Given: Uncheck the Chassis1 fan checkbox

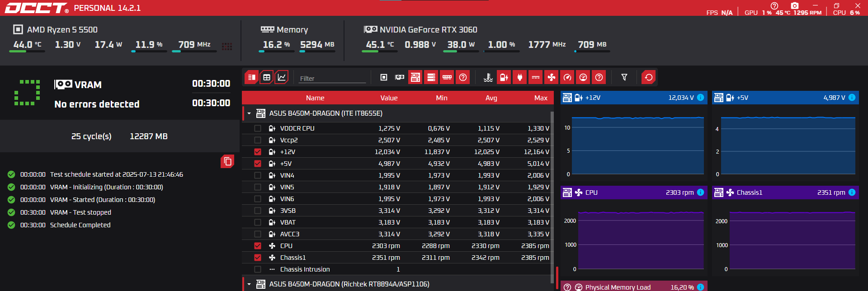Looking at the screenshot, I should 258,258.
